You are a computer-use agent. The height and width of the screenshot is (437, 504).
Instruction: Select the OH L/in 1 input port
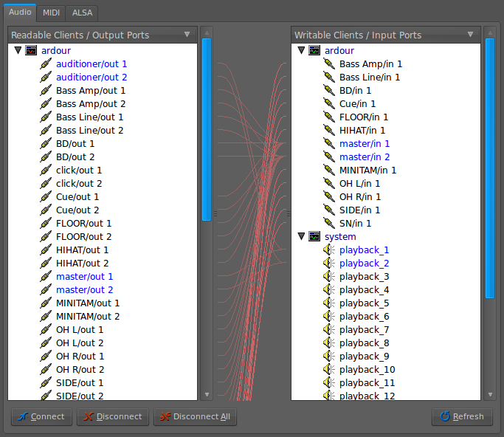[359, 184]
